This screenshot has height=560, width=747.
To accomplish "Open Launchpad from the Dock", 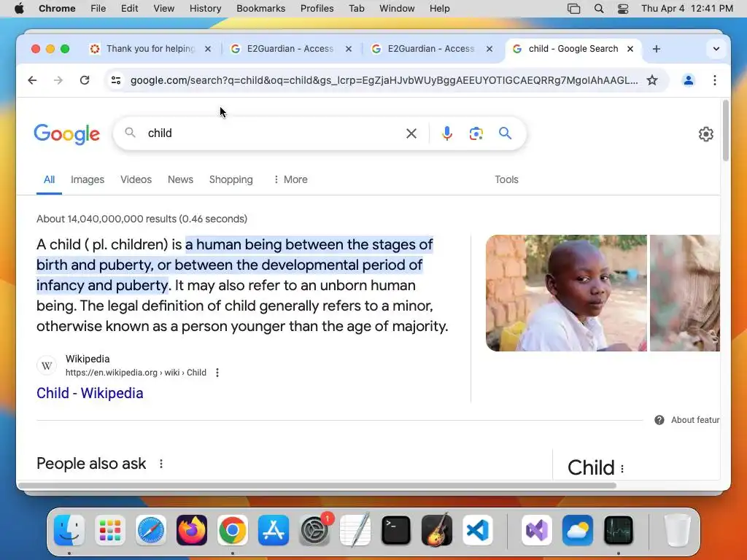I will point(110,530).
